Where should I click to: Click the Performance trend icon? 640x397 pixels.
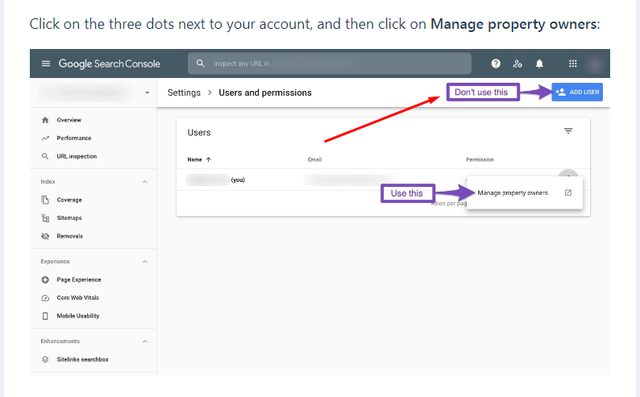click(45, 138)
